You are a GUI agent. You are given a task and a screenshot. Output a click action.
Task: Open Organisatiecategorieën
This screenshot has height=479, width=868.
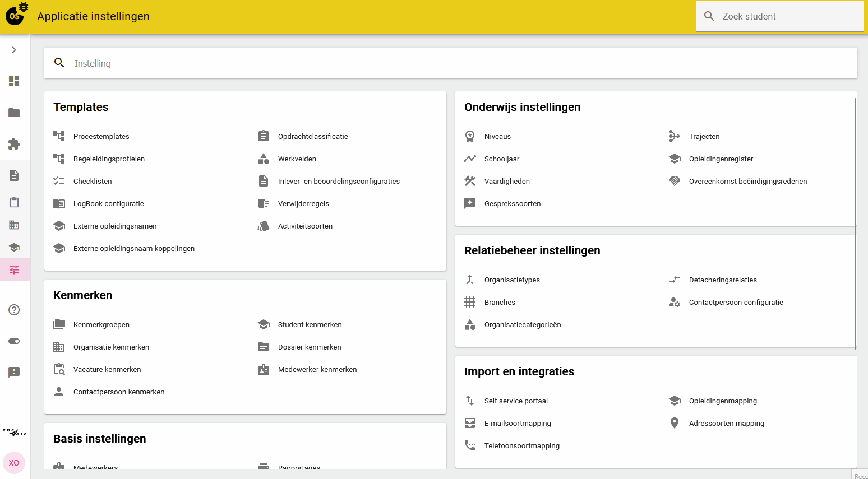(523, 324)
